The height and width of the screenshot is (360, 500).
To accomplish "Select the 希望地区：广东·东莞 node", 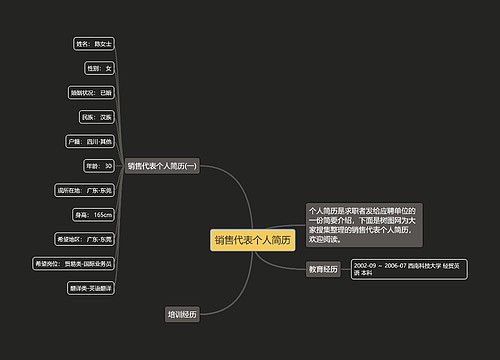I will coord(85,239).
